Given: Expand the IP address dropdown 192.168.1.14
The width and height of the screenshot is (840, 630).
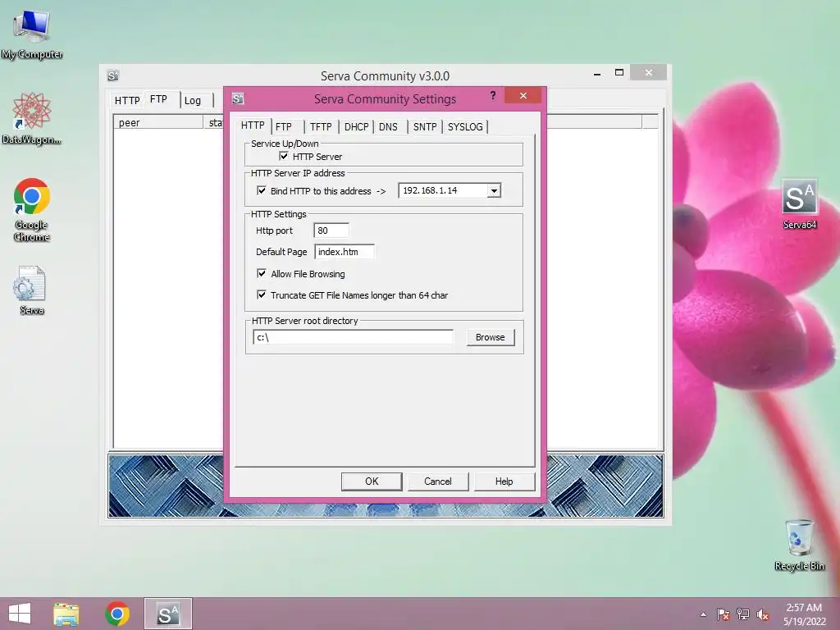Looking at the screenshot, I should click(x=494, y=190).
